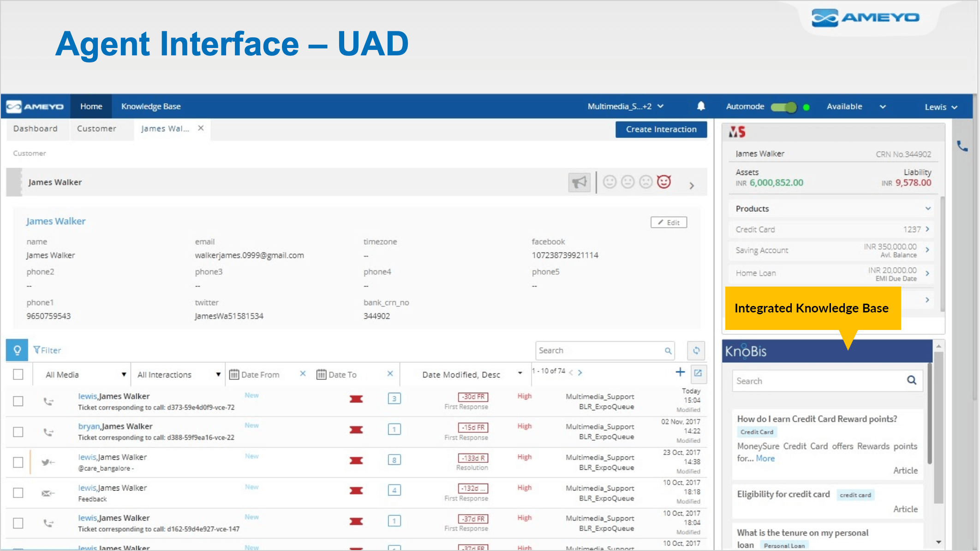Viewport: 980px width, 551px height.
Task: Click call icon of d373 ticket row
Action: pyautogui.click(x=48, y=401)
